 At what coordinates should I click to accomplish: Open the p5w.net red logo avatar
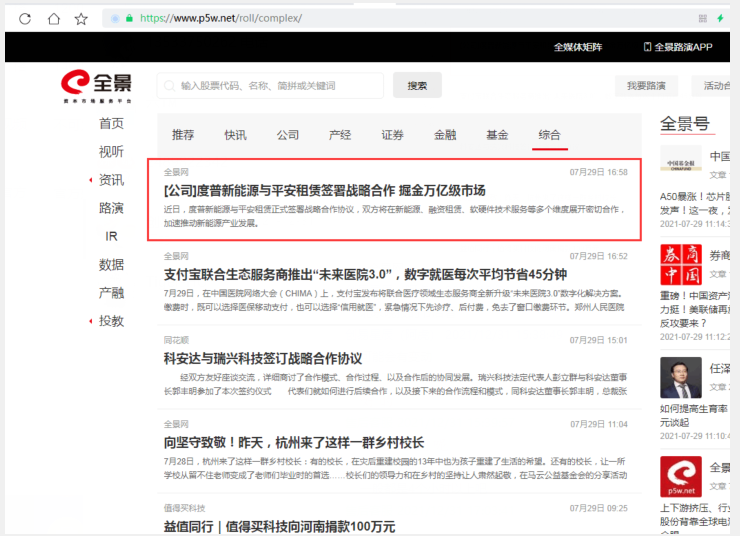pos(681,477)
